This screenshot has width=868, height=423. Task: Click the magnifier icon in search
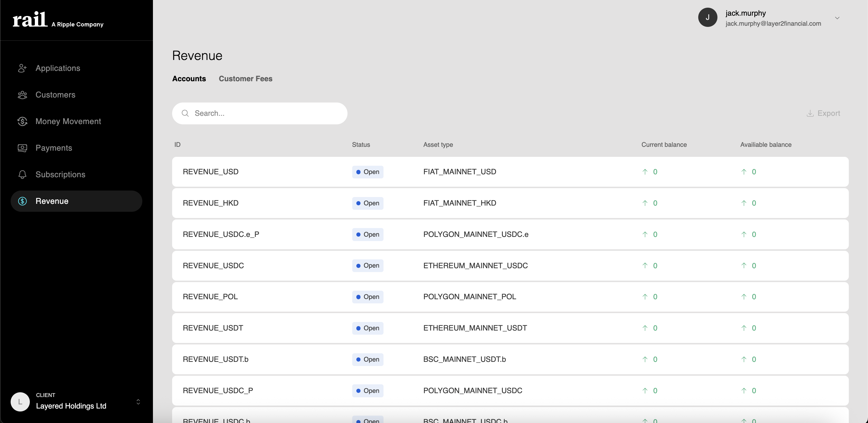click(185, 113)
